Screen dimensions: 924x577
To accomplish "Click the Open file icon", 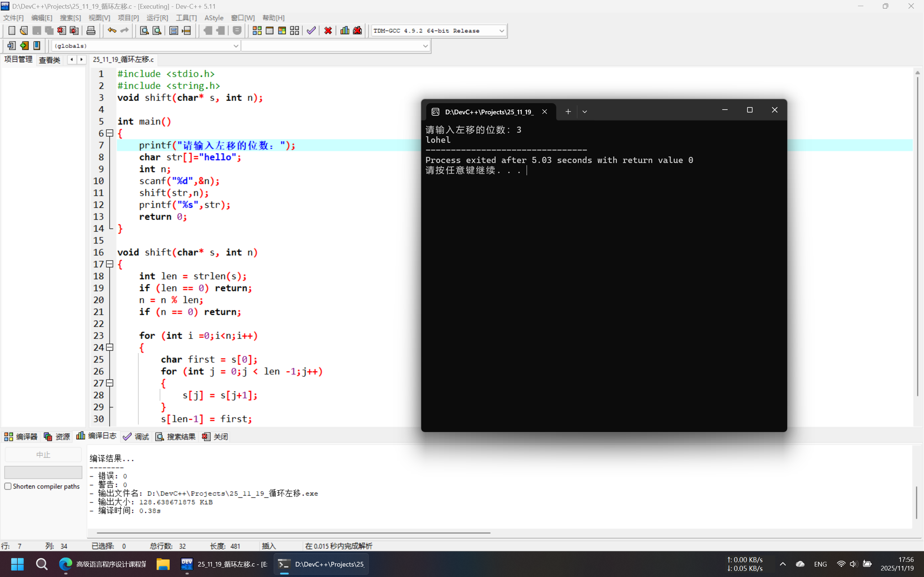I will click(x=24, y=31).
